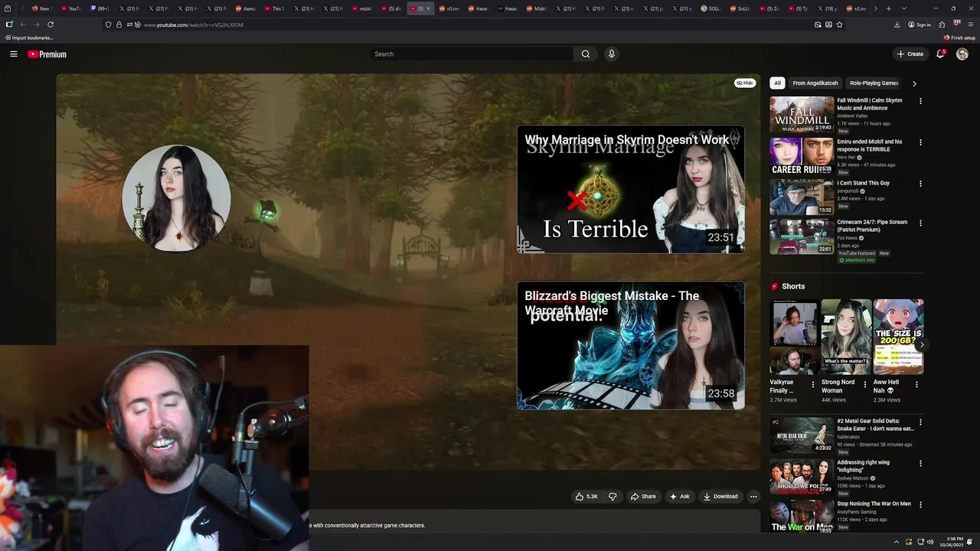Screen dimensions: 980x551
Task: Open Why Marriage in Skyrim end card
Action: click(631, 189)
